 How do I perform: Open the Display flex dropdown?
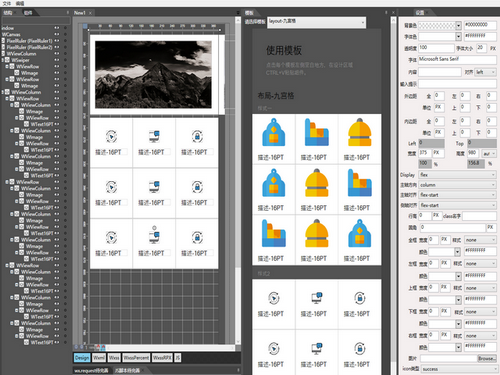[458, 175]
